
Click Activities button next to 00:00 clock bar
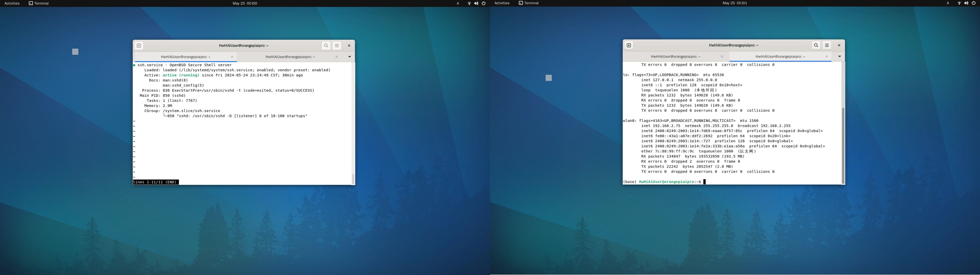click(12, 3)
